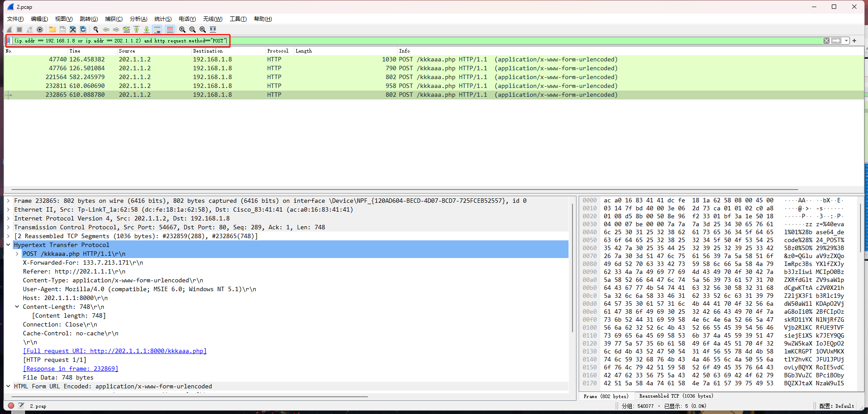Toggle packet list colorization
868x414 pixels.
click(x=170, y=30)
